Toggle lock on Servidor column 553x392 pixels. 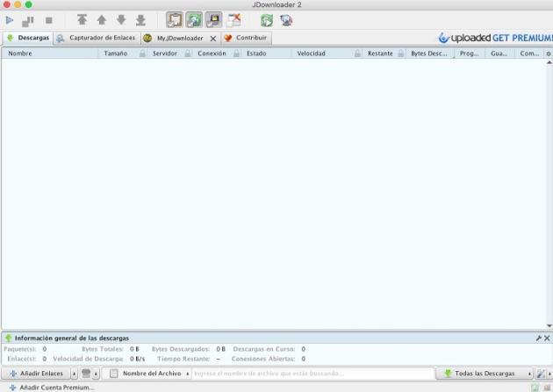pyautogui.click(x=188, y=53)
